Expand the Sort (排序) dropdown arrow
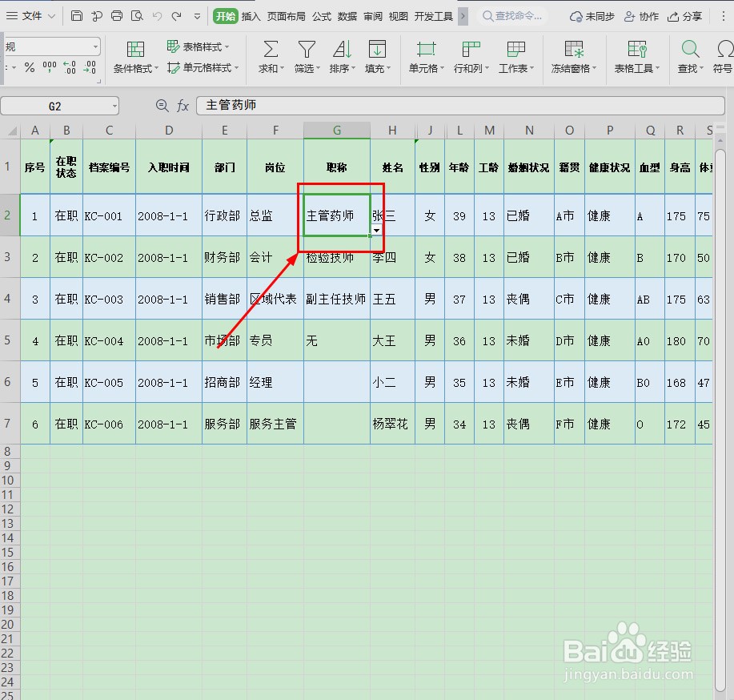The height and width of the screenshot is (700, 734). point(354,68)
